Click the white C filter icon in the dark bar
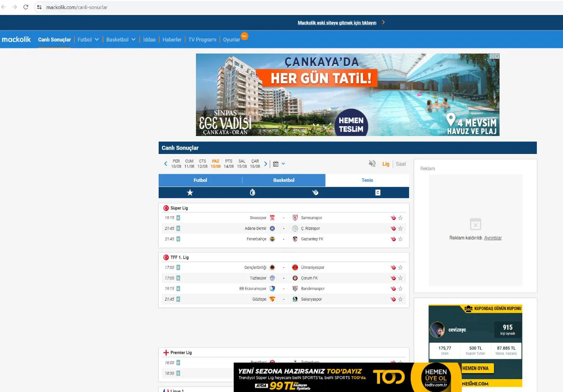 pyautogui.click(x=378, y=193)
